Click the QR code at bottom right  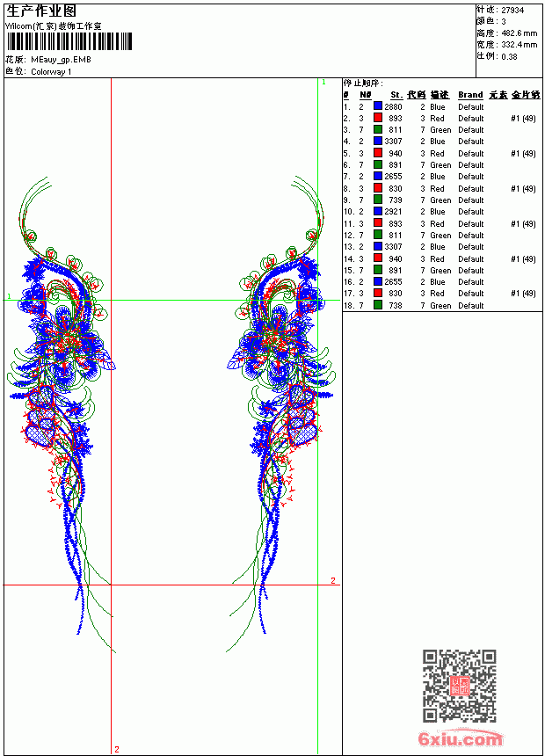click(459, 686)
